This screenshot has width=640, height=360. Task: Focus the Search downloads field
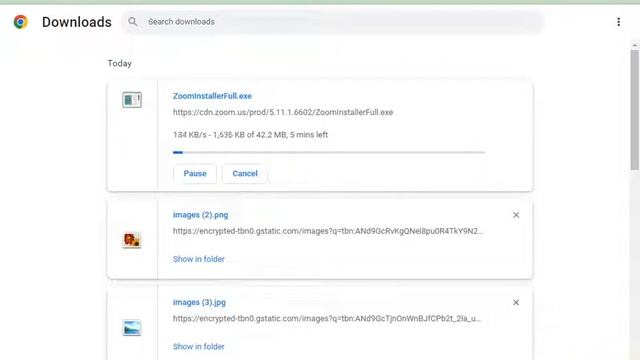coord(333,22)
